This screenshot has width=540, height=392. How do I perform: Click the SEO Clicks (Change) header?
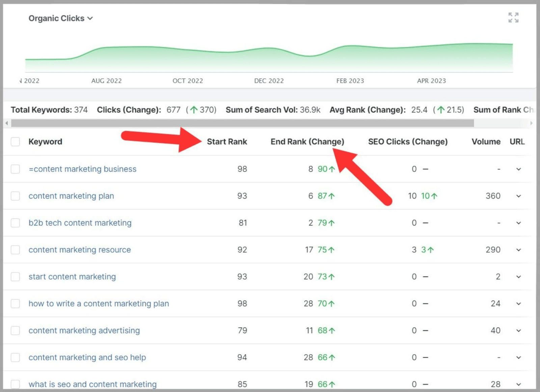point(408,142)
